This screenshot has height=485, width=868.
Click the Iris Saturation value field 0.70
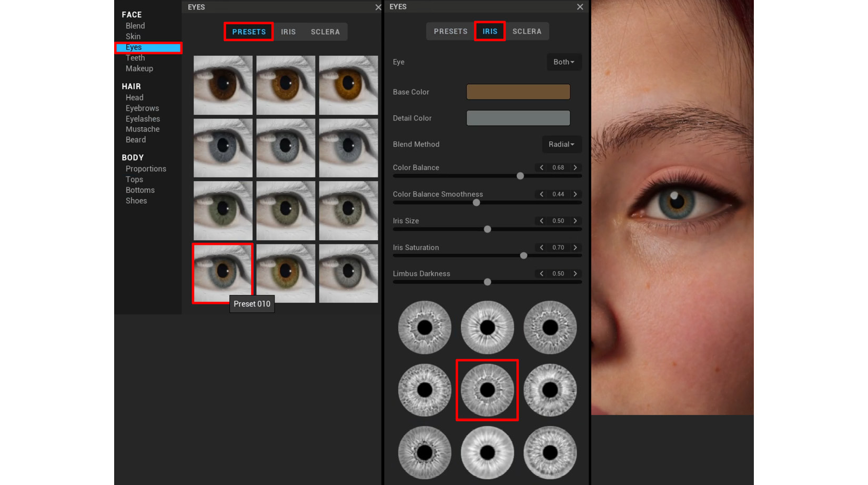pyautogui.click(x=558, y=248)
